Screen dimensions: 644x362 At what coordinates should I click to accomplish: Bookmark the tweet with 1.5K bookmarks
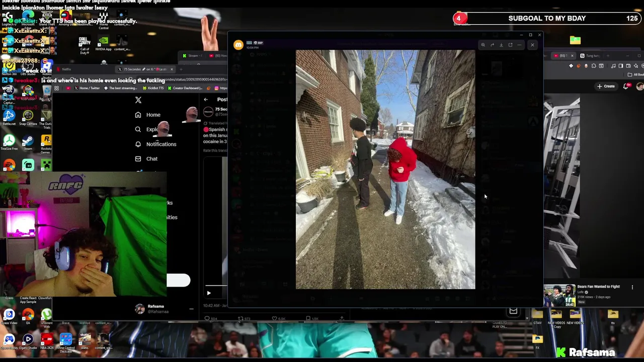[308, 318]
